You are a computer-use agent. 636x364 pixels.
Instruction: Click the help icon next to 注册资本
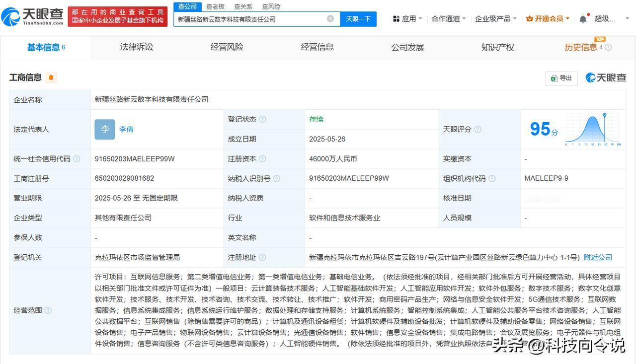262,159
